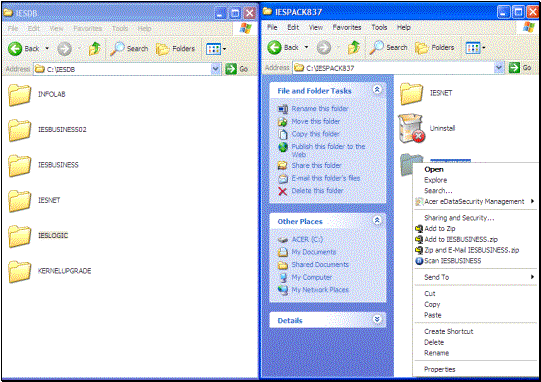The image size is (541, 382).
Task: Collapse File and Folder Tasks panel
Action: pos(377,90)
